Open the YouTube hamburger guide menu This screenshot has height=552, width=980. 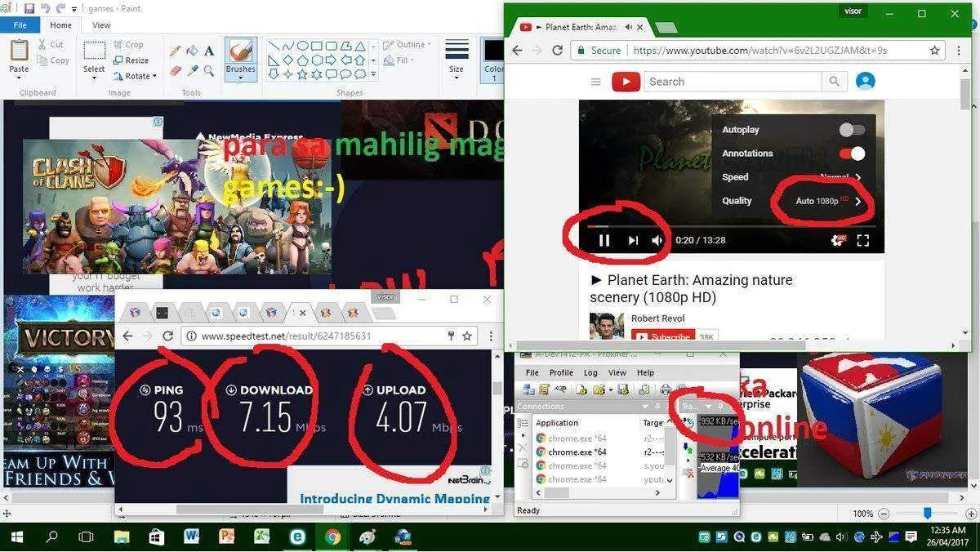(595, 82)
